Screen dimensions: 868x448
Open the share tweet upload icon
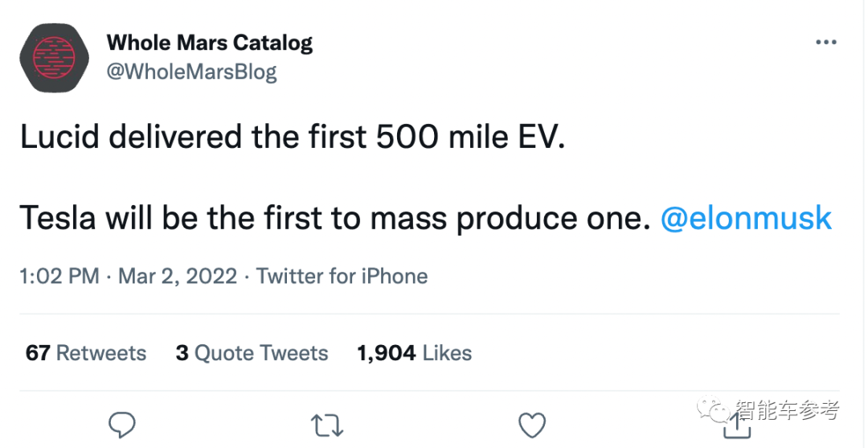coord(737,426)
